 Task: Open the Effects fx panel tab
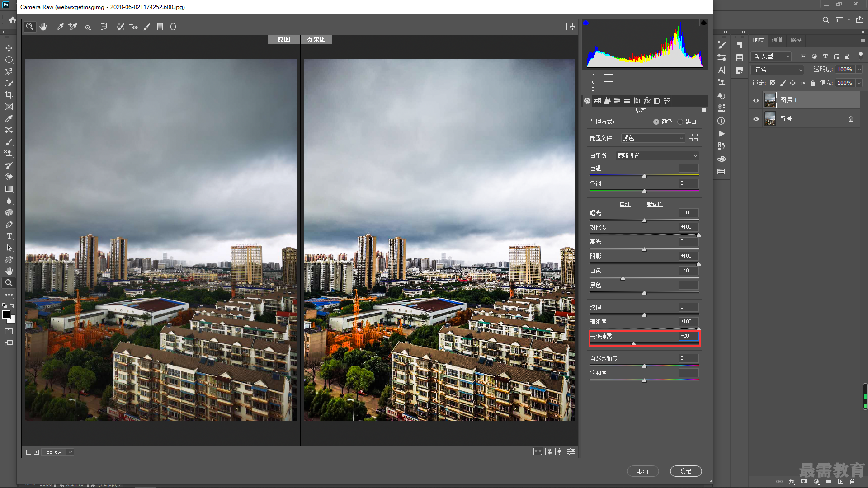[647, 101]
